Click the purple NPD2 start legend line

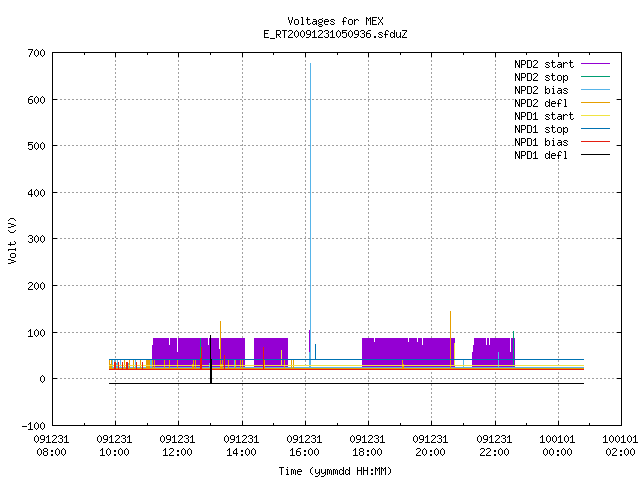596,64
